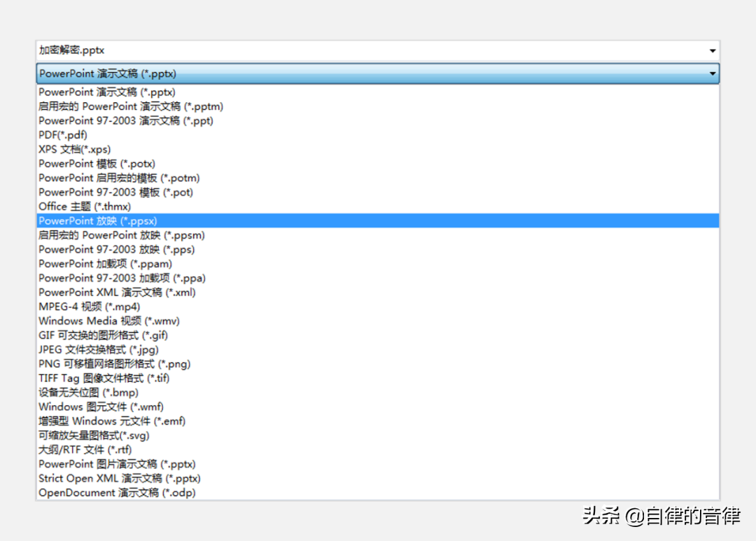Choose 启用宏的 PowerPoint 演示文稿 (*.pptm)

point(378,106)
